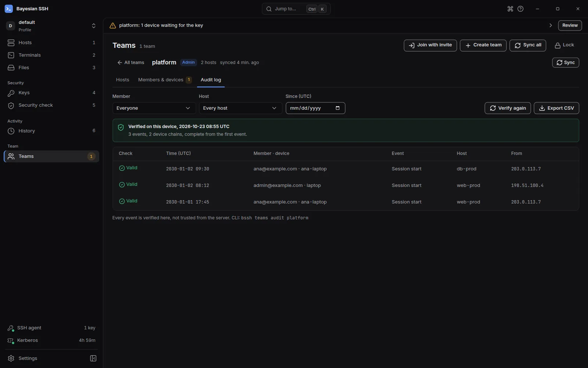
Task: Open the Host dropdown showing Every host
Action: click(240, 108)
